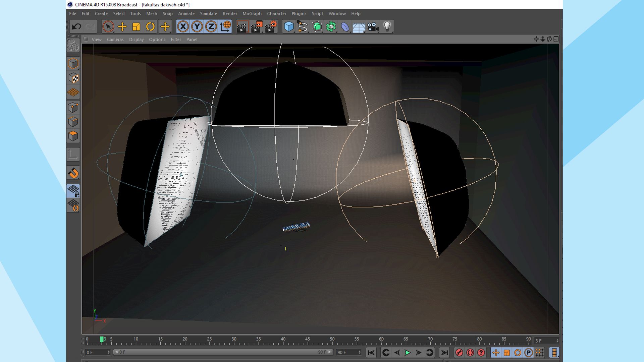Select the Live Selection tool

pos(108,26)
